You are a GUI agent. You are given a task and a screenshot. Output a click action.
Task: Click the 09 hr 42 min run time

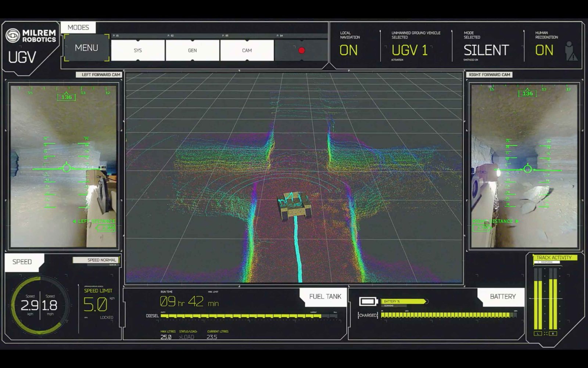coord(189,302)
